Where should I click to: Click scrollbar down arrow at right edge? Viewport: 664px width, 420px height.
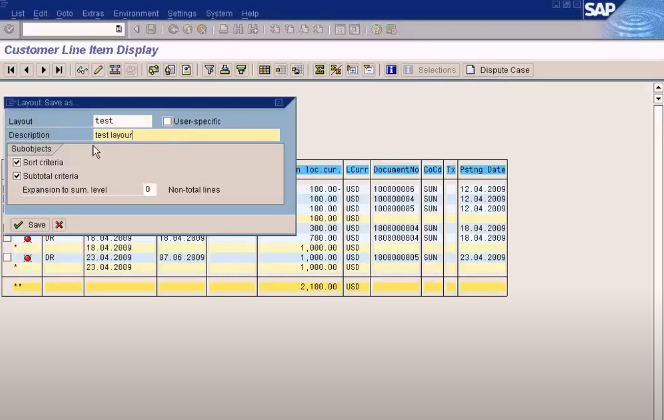click(x=658, y=99)
